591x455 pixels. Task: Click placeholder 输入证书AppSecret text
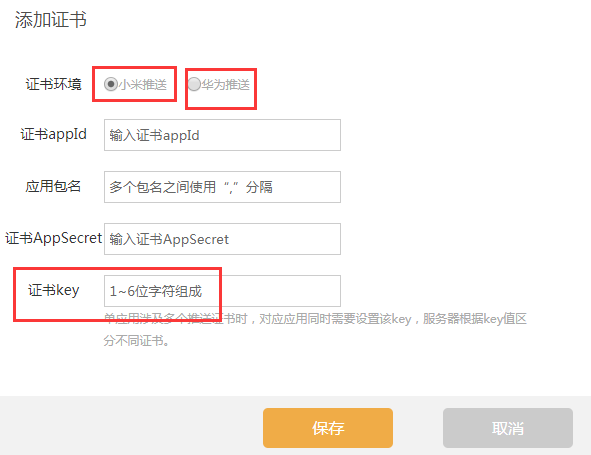coord(169,239)
